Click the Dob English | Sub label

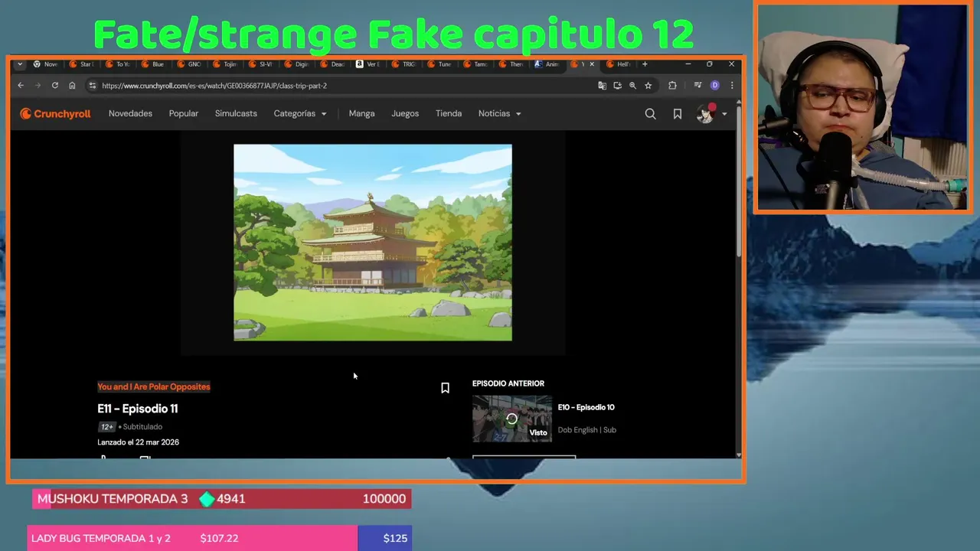pyautogui.click(x=587, y=430)
